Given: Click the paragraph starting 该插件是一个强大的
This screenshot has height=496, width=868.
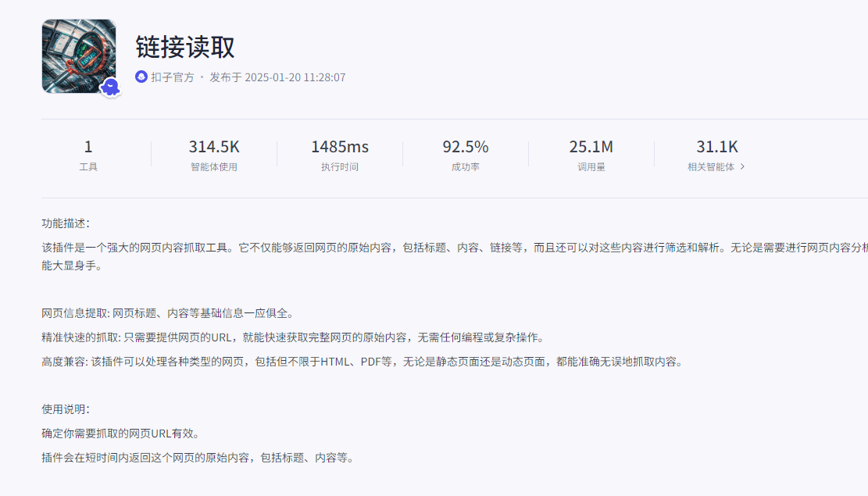Looking at the screenshot, I should tap(455, 256).
